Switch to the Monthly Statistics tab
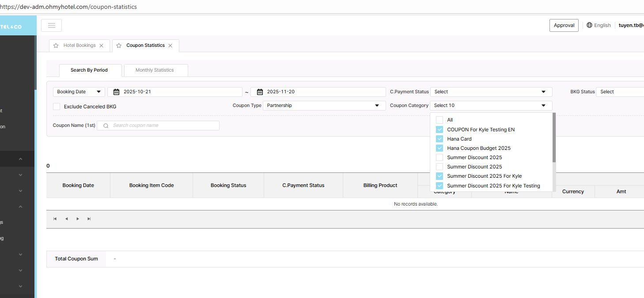Image resolution: width=644 pixels, height=298 pixels. (155, 70)
